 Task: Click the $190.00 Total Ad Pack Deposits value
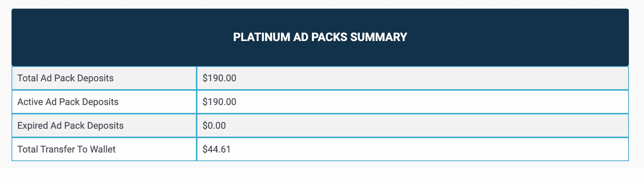(x=219, y=78)
